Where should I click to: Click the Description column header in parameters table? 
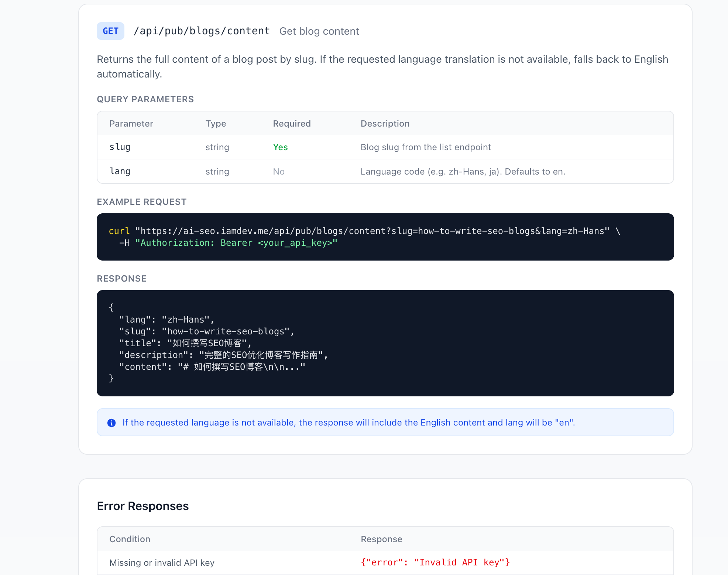[385, 124]
